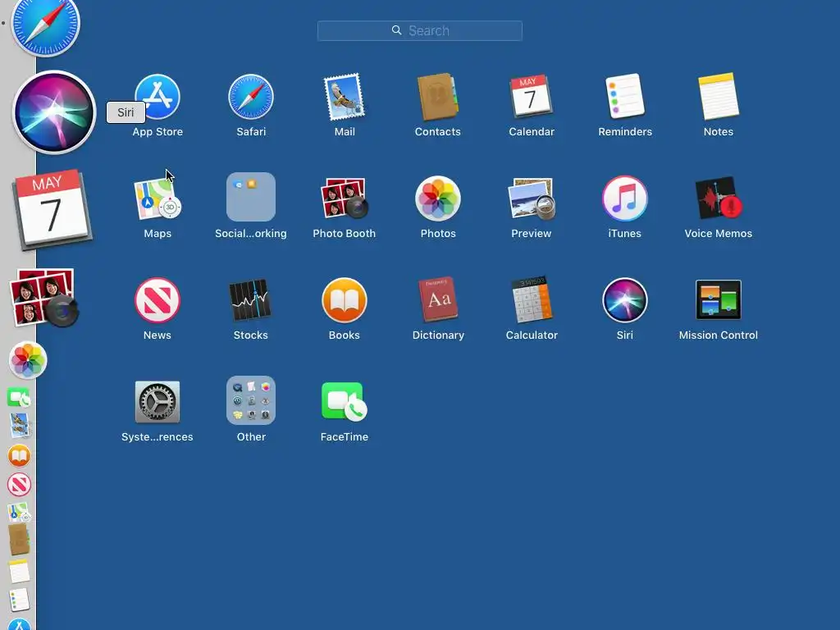Open FaceTime from the Dock
This screenshot has width=840, height=630.
pyautogui.click(x=19, y=398)
